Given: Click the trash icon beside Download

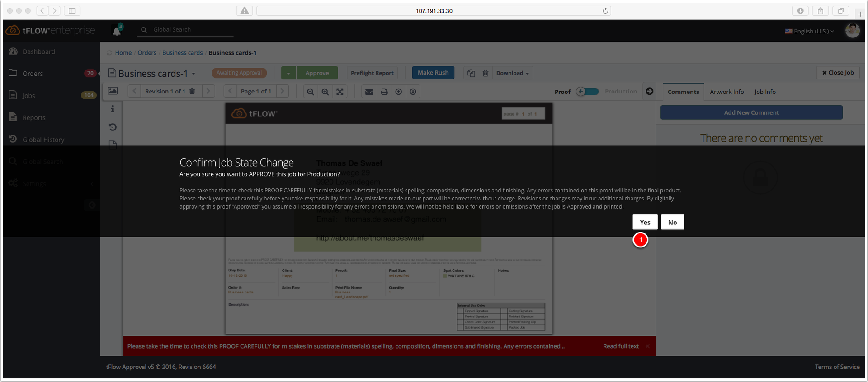Looking at the screenshot, I should click(486, 73).
